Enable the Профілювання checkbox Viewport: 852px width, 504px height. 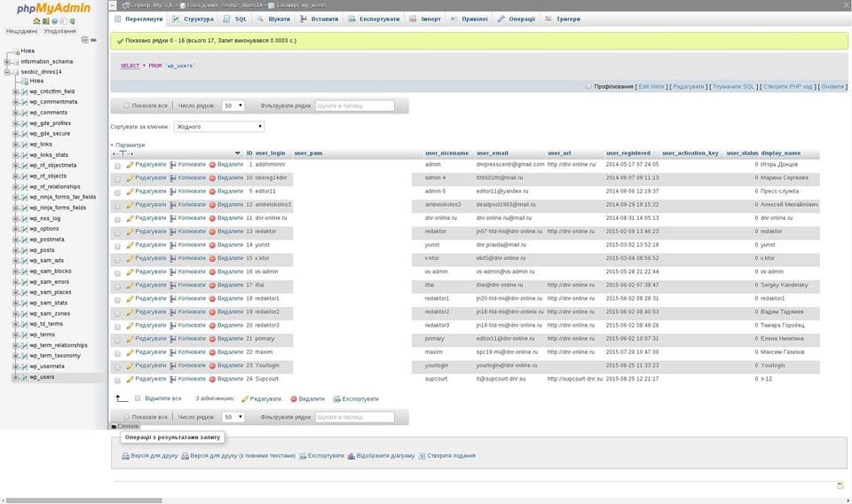(588, 87)
